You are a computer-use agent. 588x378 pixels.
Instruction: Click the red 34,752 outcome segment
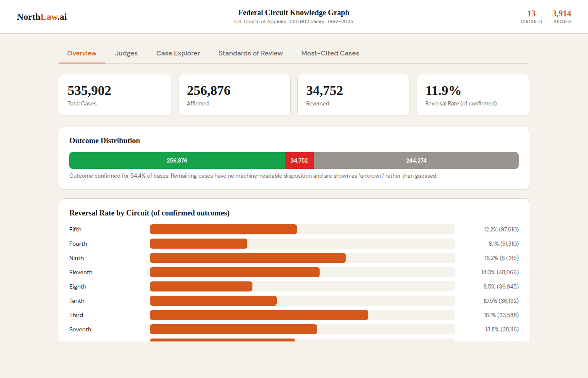pyautogui.click(x=299, y=160)
